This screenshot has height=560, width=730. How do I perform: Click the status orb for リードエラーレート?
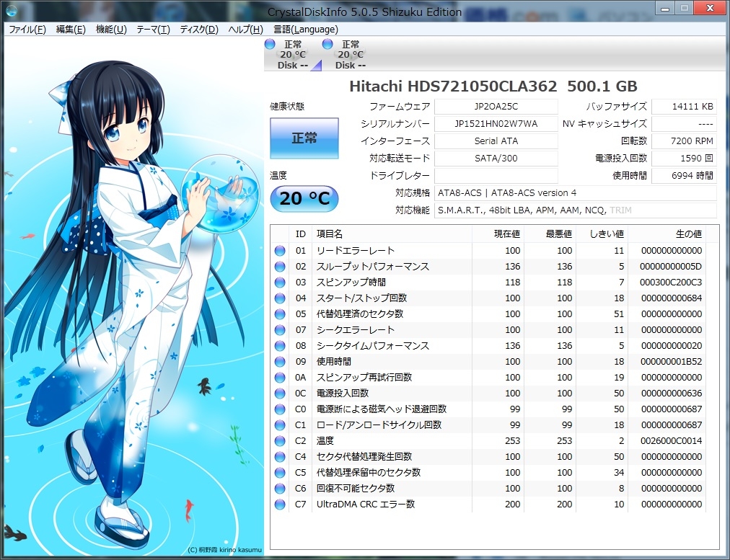click(x=280, y=251)
